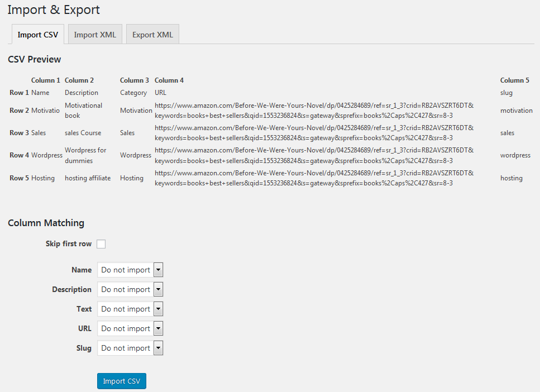Select the 'sales Course' description cell
The width and height of the screenshot is (540, 392).
click(x=83, y=132)
